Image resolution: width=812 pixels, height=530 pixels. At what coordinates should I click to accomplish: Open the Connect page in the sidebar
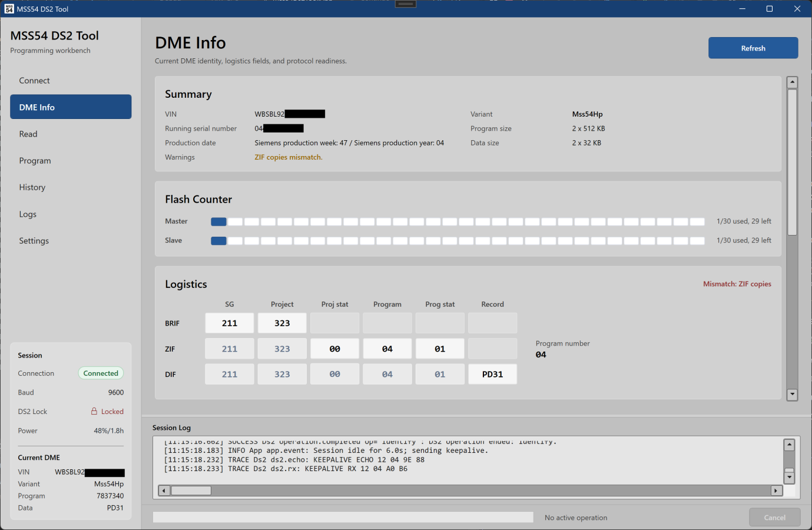pyautogui.click(x=71, y=81)
